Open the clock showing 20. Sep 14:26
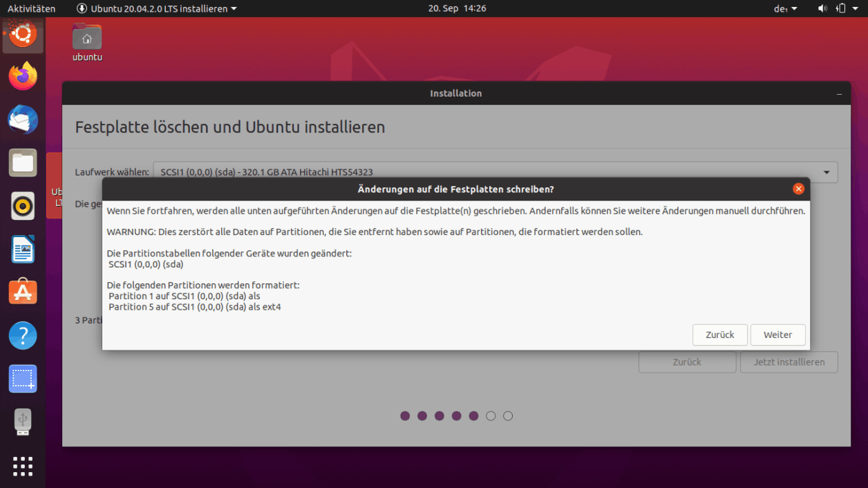868x488 pixels. (x=457, y=8)
